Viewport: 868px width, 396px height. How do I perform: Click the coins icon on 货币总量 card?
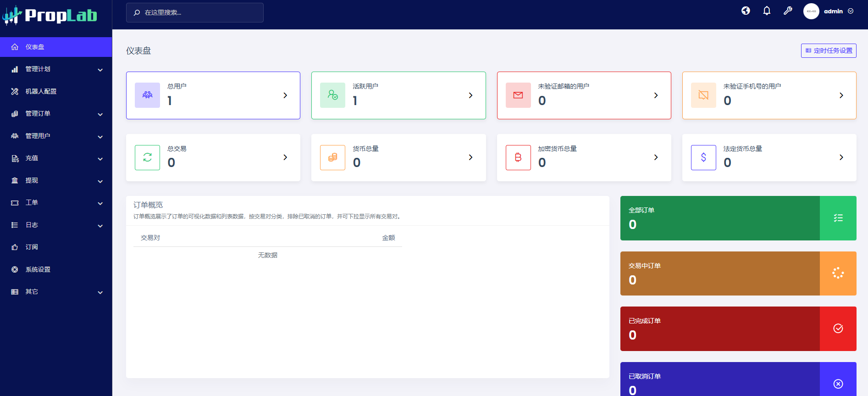(332, 157)
